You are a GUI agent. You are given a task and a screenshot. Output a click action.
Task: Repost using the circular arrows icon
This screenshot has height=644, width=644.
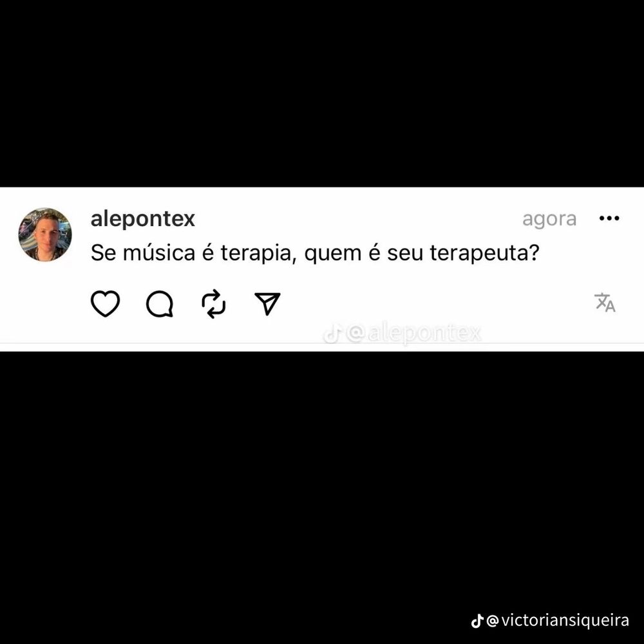[214, 304]
